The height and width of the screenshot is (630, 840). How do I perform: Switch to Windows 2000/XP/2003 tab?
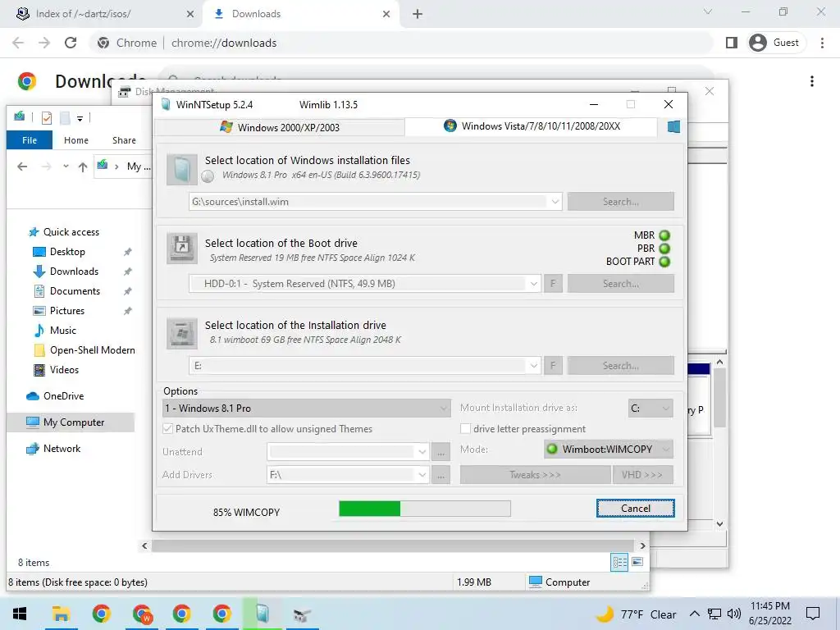(280, 127)
